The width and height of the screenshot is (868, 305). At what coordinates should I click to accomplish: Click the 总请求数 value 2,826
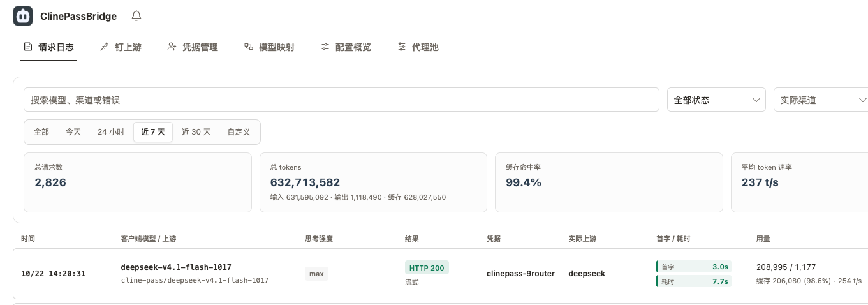pos(50,182)
